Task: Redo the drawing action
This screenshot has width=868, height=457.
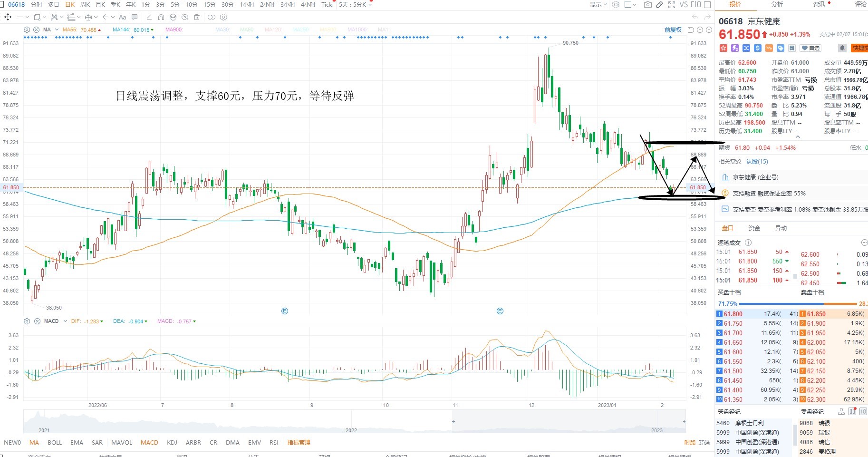Action: [x=708, y=17]
